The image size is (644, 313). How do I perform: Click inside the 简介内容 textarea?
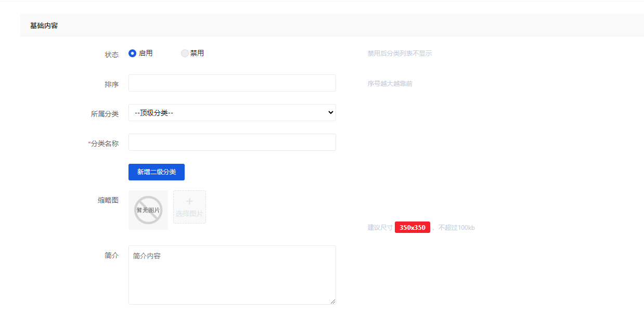pos(232,275)
